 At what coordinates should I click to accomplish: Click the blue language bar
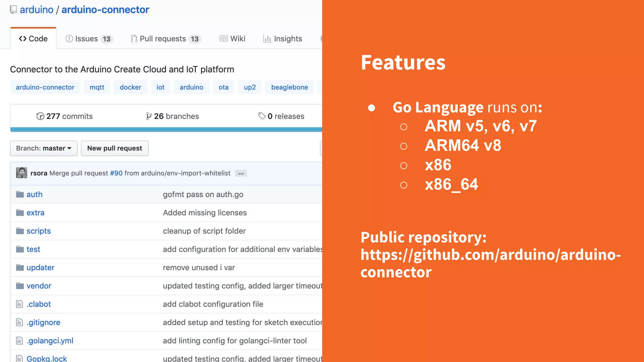[166, 129]
